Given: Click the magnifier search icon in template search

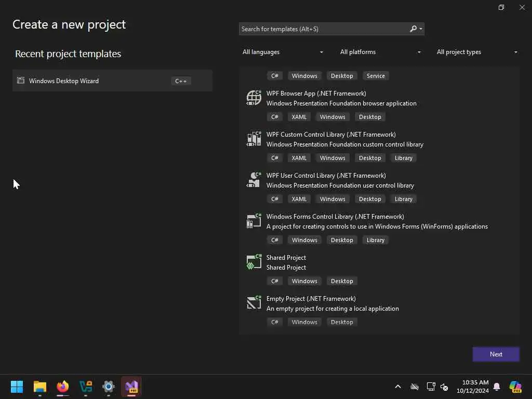Looking at the screenshot, I should tap(413, 29).
